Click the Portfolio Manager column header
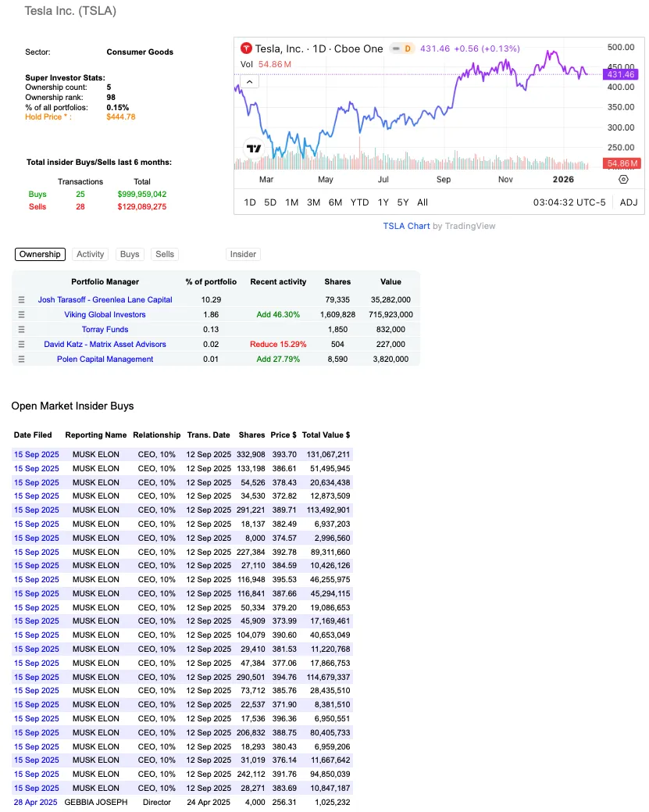The width and height of the screenshot is (649, 812). coord(105,281)
